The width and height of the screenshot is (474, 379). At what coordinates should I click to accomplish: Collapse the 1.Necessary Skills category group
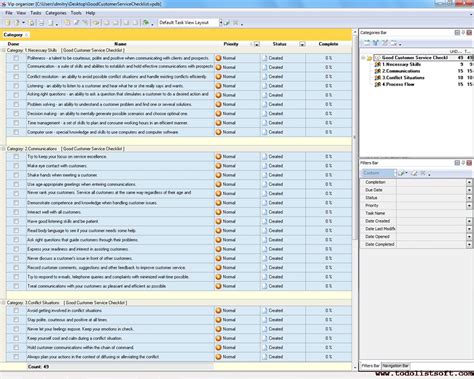pos(3,50)
